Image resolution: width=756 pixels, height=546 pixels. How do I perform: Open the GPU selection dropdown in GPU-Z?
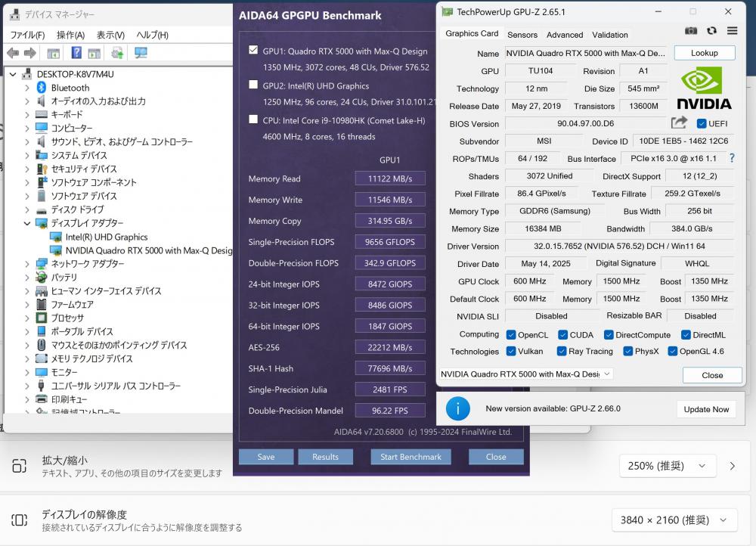pos(526,374)
